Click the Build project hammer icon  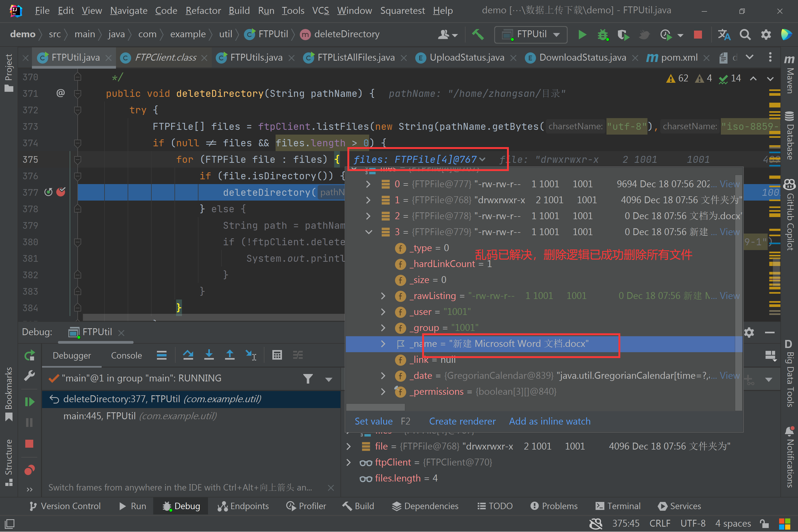478,34
